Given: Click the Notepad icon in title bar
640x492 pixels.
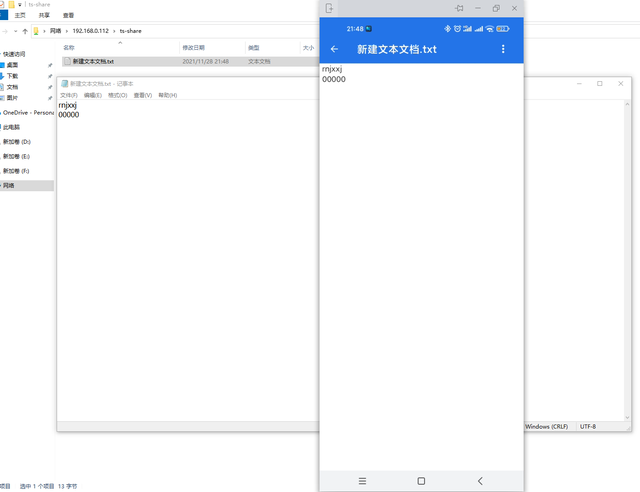Looking at the screenshot, I should click(64, 84).
